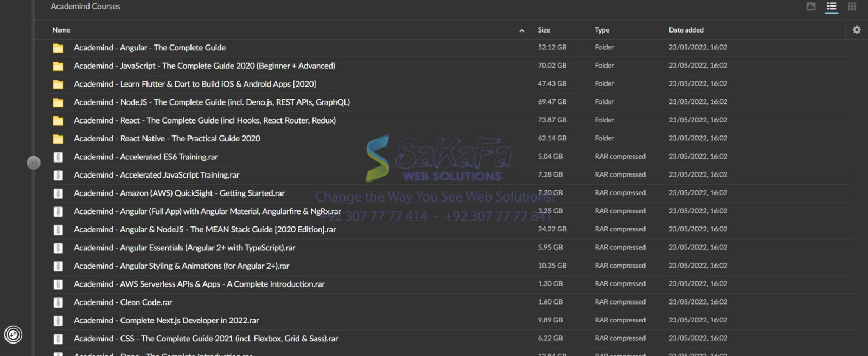Click the 73.87 GB size cell
Viewport: 868px width, 356px height.
click(552, 120)
